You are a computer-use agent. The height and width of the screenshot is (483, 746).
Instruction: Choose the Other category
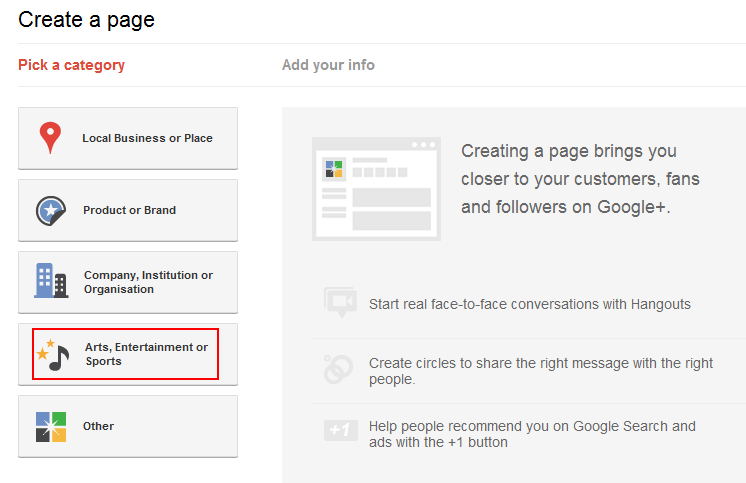click(x=128, y=426)
